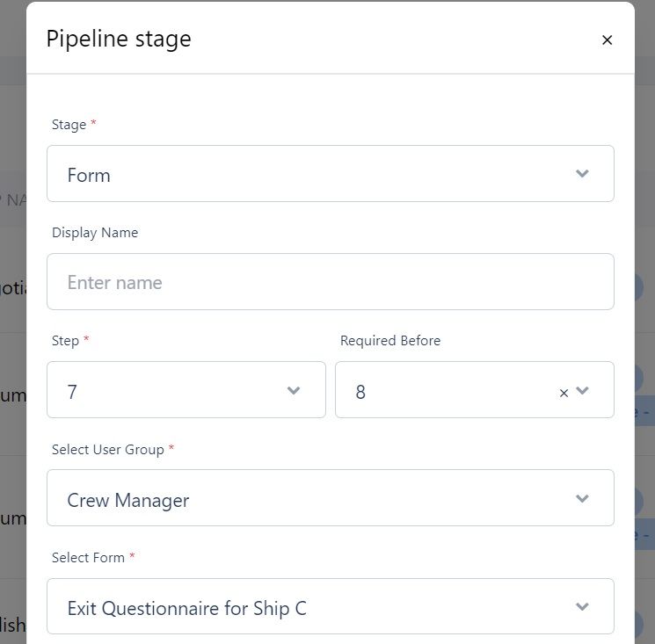Screen dimensions: 655x644
Task: Click the Crew Manager chevron arrow
Action: [x=582, y=498]
